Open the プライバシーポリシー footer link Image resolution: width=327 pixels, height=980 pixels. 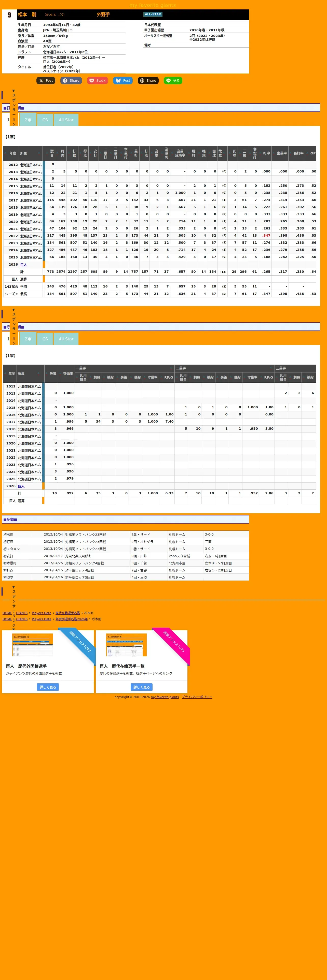(197, 697)
